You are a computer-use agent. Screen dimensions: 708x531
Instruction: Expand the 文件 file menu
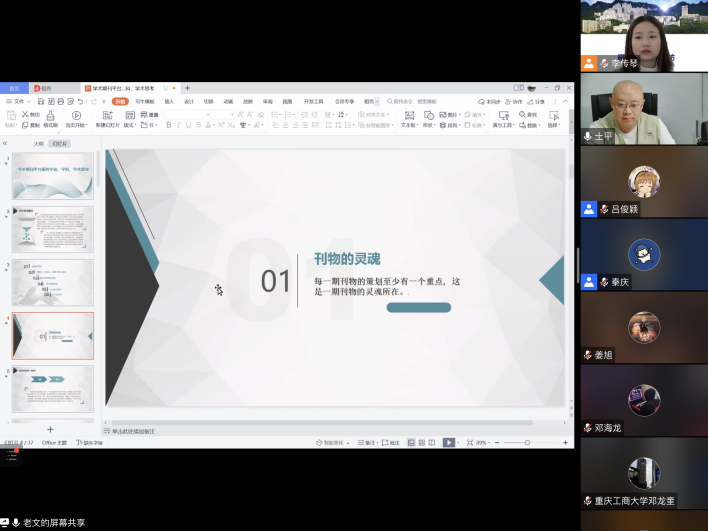(18, 101)
